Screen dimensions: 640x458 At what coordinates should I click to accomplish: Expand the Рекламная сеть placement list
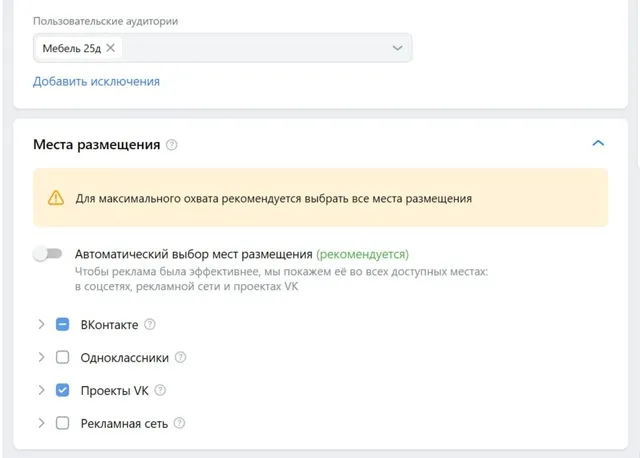click(x=41, y=423)
